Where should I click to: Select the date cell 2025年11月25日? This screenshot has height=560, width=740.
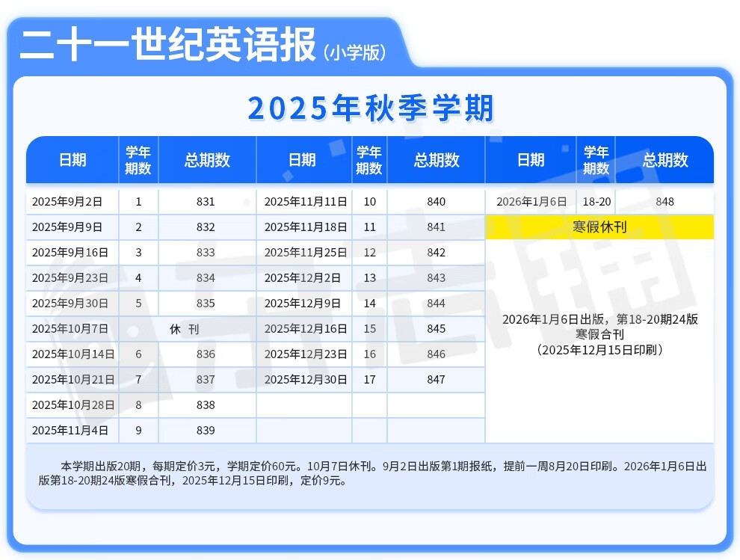tap(306, 253)
